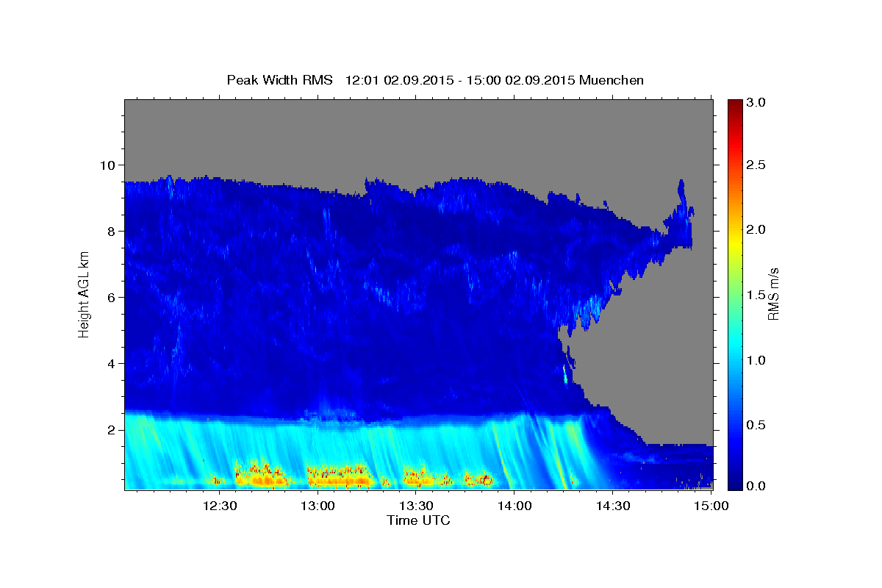Click the 'Height AGL km' axis label
This screenshot has height=588, width=882.
pos(85,294)
